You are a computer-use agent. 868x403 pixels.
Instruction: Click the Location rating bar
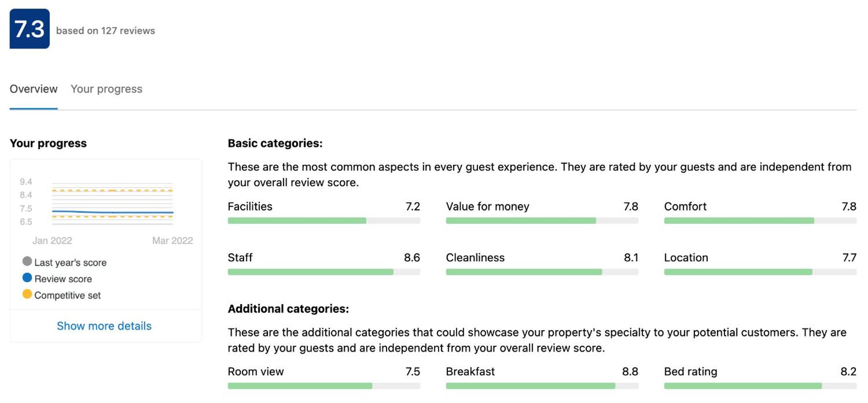tap(760, 272)
